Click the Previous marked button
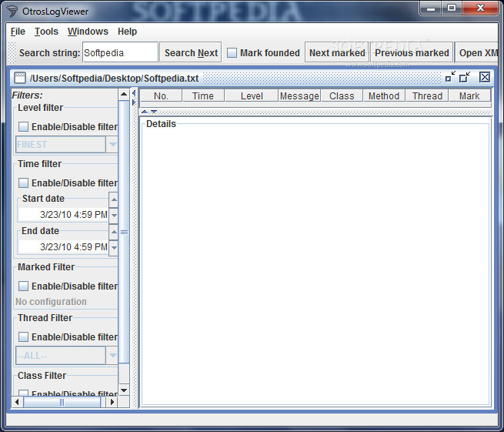The height and width of the screenshot is (432, 504). click(412, 52)
